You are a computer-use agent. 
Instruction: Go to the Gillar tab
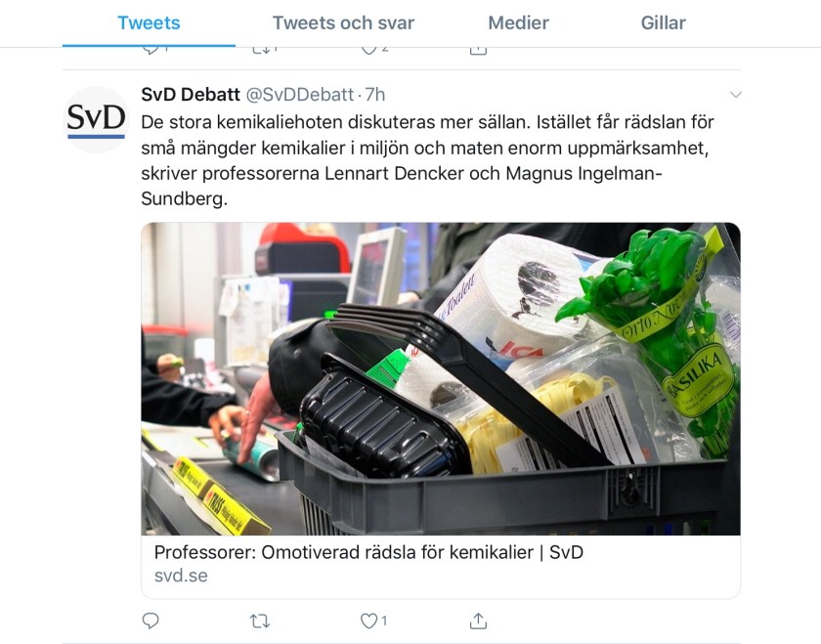[663, 23]
